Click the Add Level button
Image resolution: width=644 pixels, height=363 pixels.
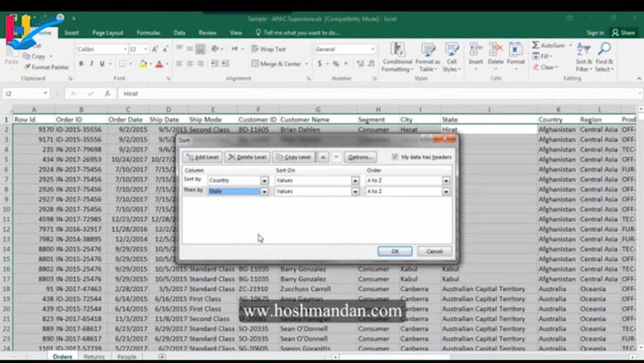[x=203, y=157]
